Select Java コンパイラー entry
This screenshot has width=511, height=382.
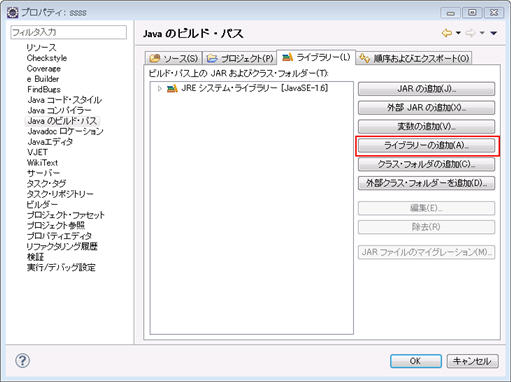pyautogui.click(x=59, y=110)
